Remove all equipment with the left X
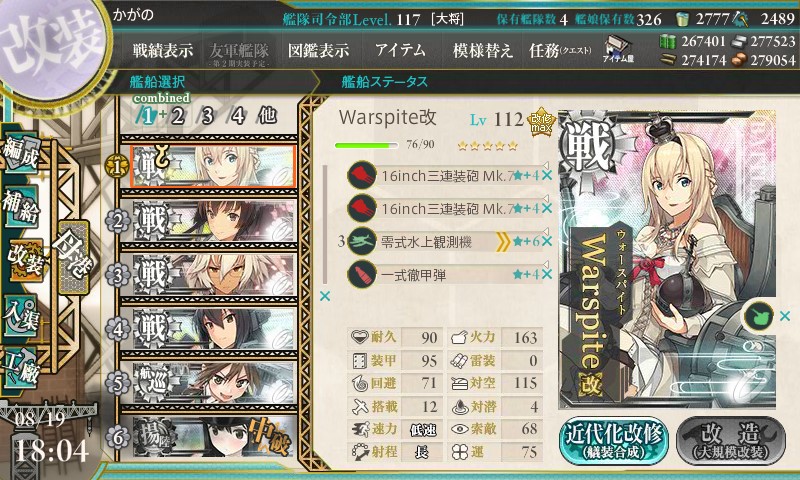Screen dimensions: 800x480 click(324, 296)
